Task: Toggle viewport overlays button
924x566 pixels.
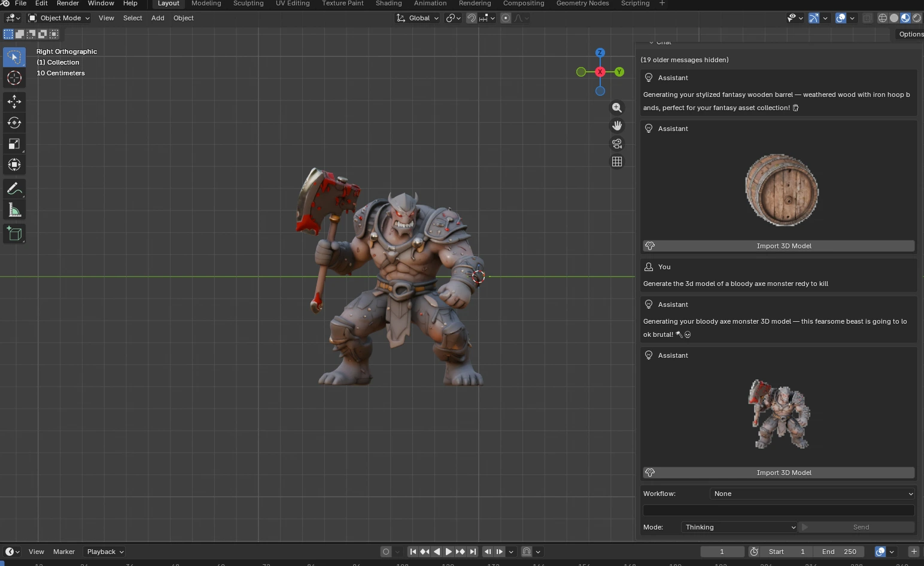Action: pos(841,18)
